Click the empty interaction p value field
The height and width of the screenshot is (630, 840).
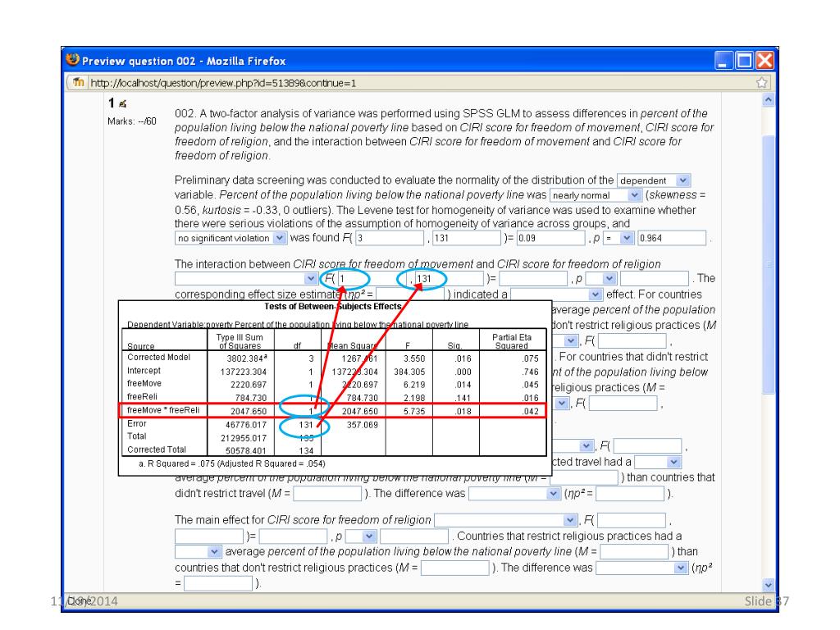pyautogui.click(x=654, y=279)
